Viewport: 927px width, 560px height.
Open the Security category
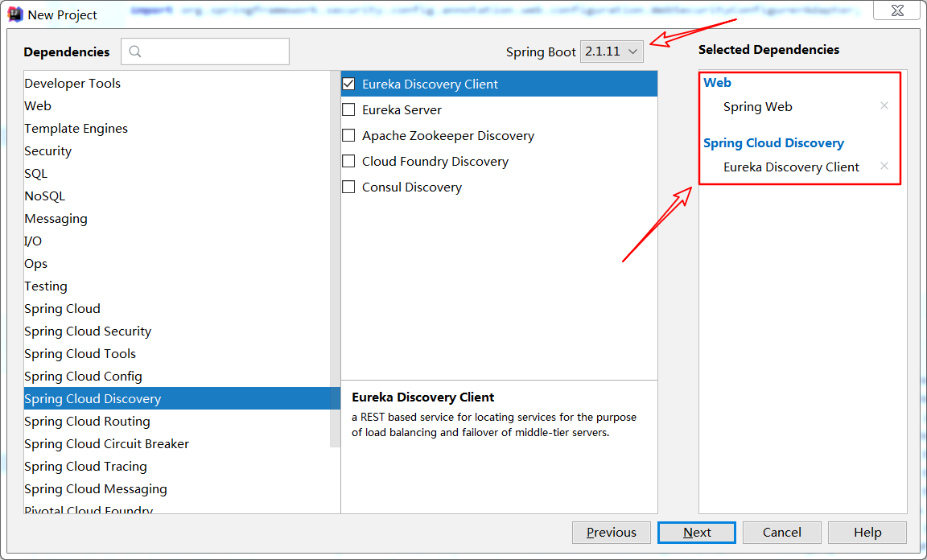tap(177, 150)
